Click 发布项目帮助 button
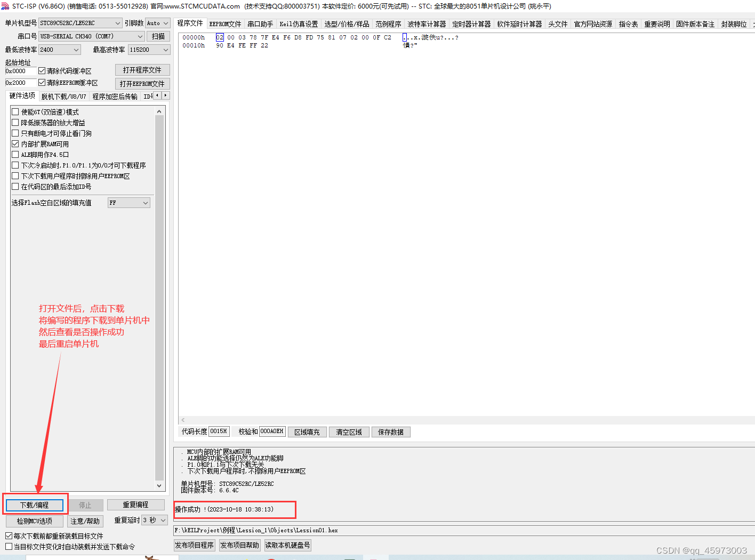This screenshot has height=560, width=755. click(x=239, y=545)
